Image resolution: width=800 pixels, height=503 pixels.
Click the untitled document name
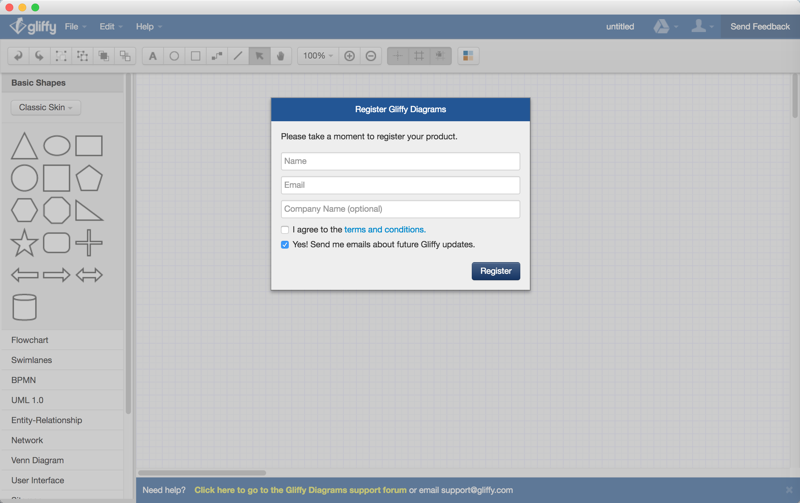(620, 27)
